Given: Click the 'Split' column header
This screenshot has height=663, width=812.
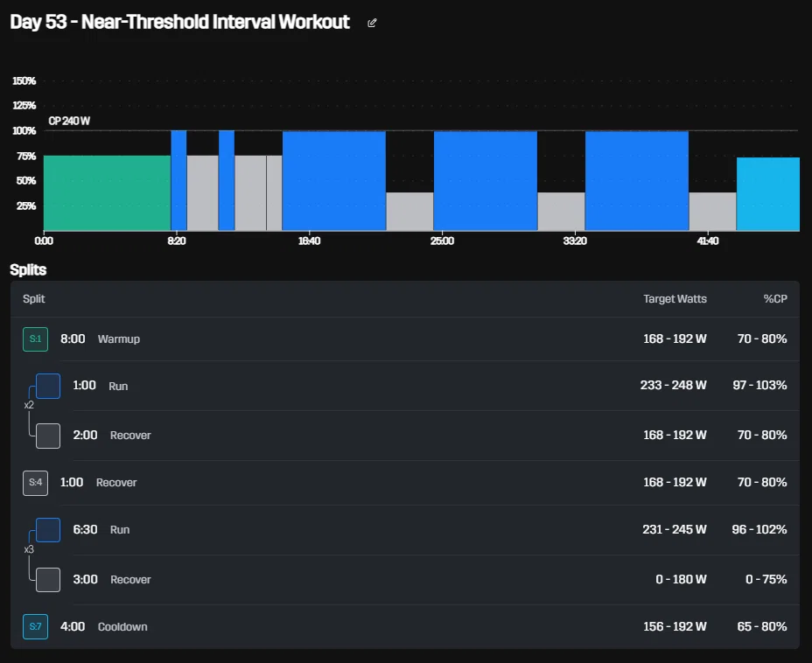Looking at the screenshot, I should tap(33, 298).
